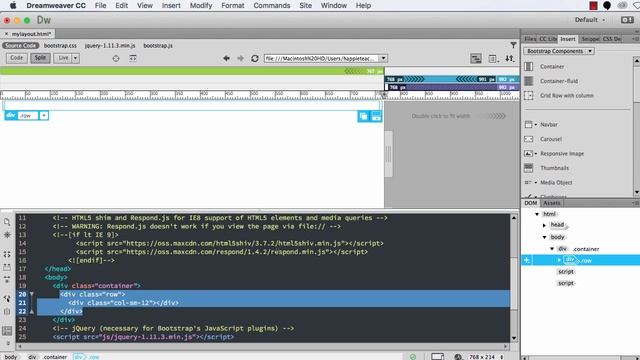Viewport: 640px width, 360px height.
Task: Click the Inspect mode crosshair icon
Action: [116, 58]
